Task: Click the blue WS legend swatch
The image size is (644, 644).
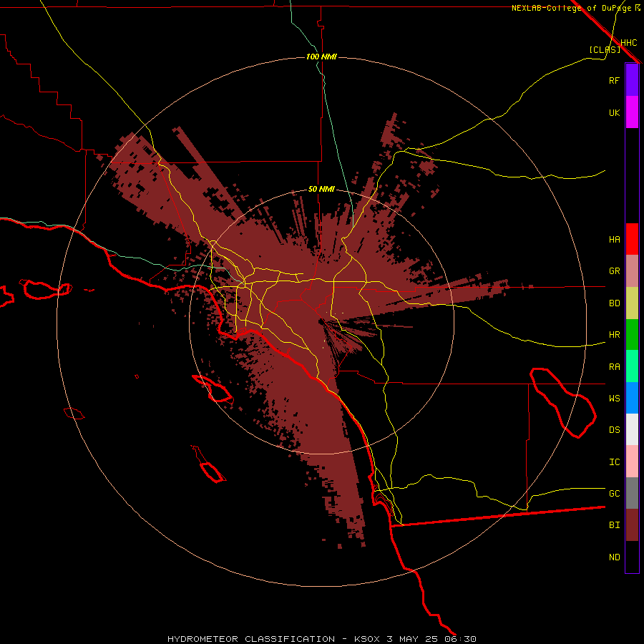Action: [x=632, y=398]
